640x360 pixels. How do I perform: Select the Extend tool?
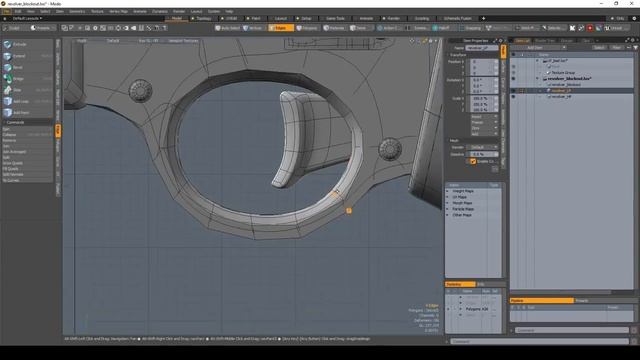tap(27, 56)
